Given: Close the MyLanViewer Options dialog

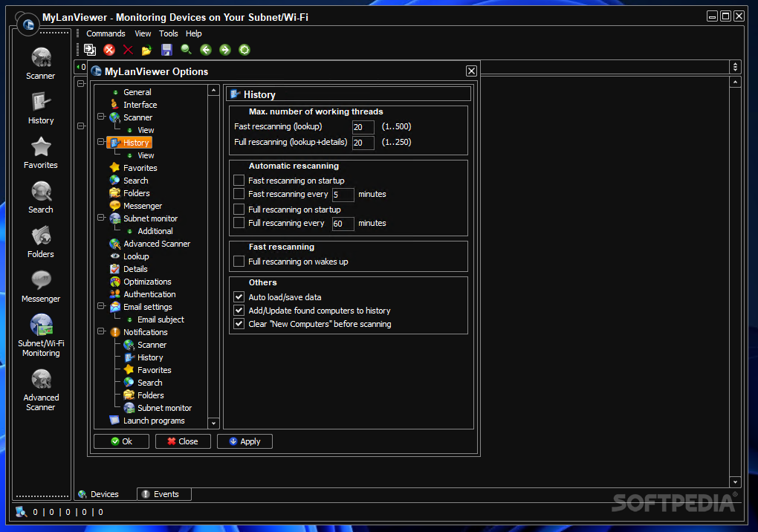Looking at the screenshot, I should point(471,71).
